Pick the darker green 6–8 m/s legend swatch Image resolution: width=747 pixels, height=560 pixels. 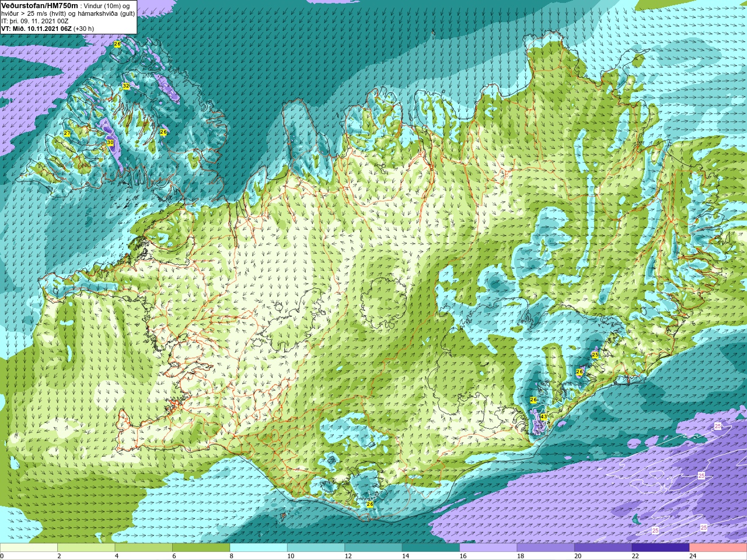tap(201, 548)
